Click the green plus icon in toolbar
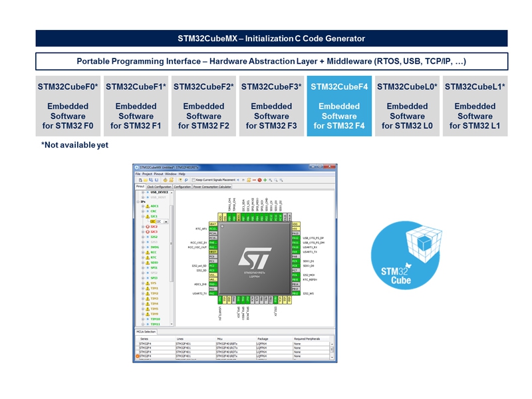The image size is (532, 399). (x=264, y=180)
